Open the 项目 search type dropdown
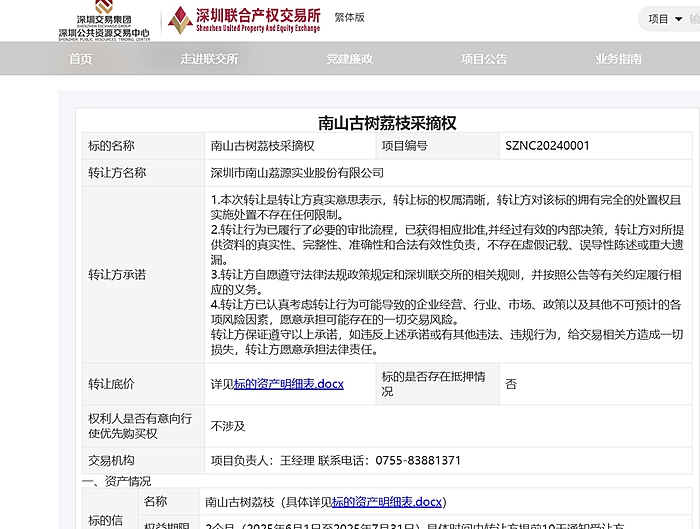This screenshot has height=529, width=700. point(664,19)
